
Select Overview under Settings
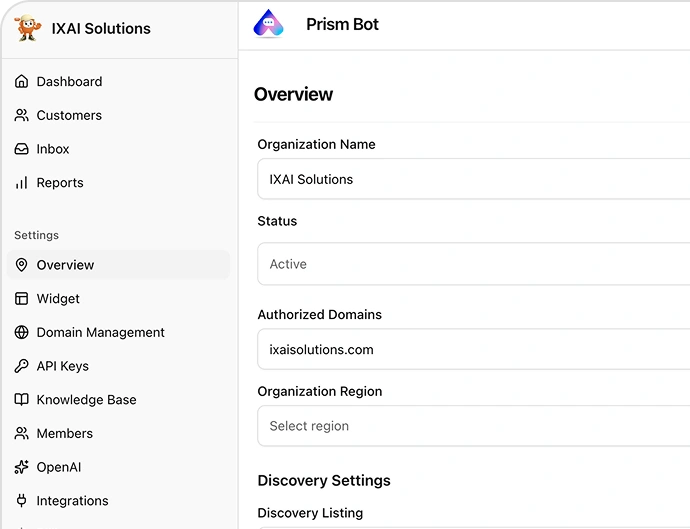(x=118, y=264)
